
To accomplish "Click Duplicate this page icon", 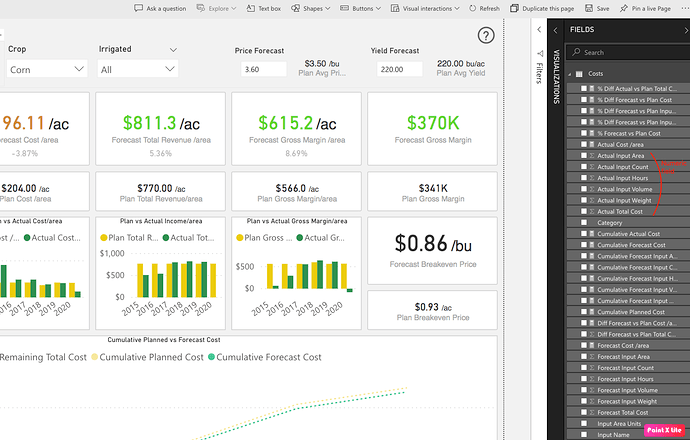I will point(514,8).
